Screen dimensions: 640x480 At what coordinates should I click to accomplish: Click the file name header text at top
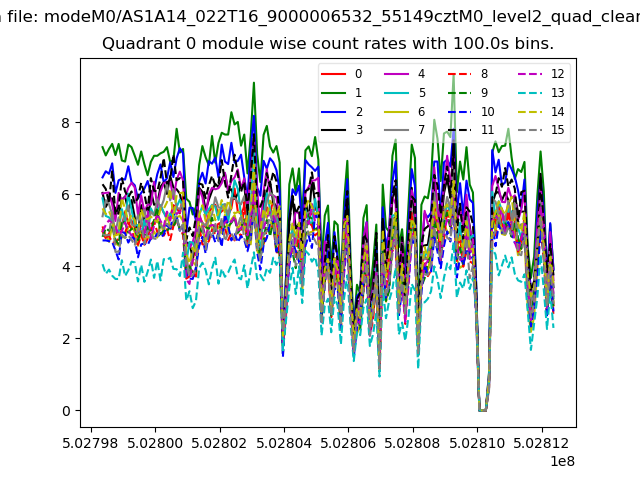click(320, 16)
